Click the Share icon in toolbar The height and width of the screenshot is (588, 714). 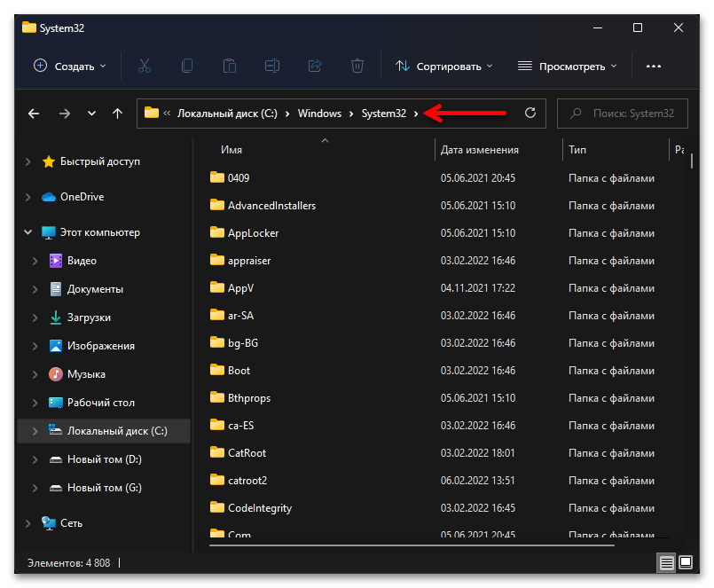tap(315, 66)
